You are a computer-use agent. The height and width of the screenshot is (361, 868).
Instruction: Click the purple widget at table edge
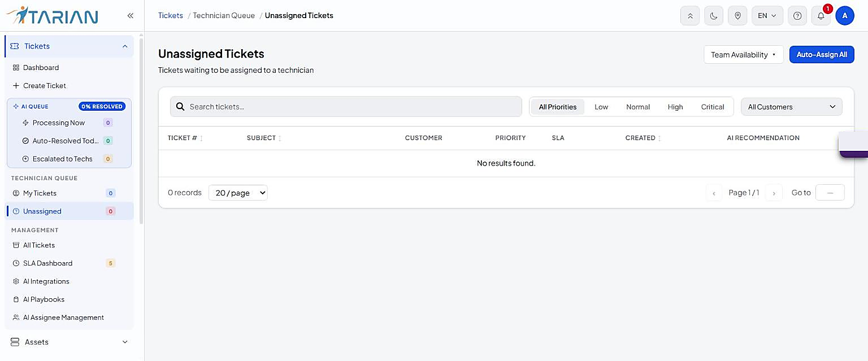click(x=853, y=145)
